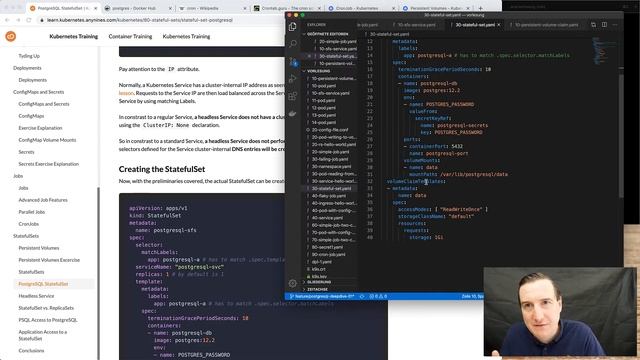Switch to the Persistent Volumes browser tab

click(436, 8)
